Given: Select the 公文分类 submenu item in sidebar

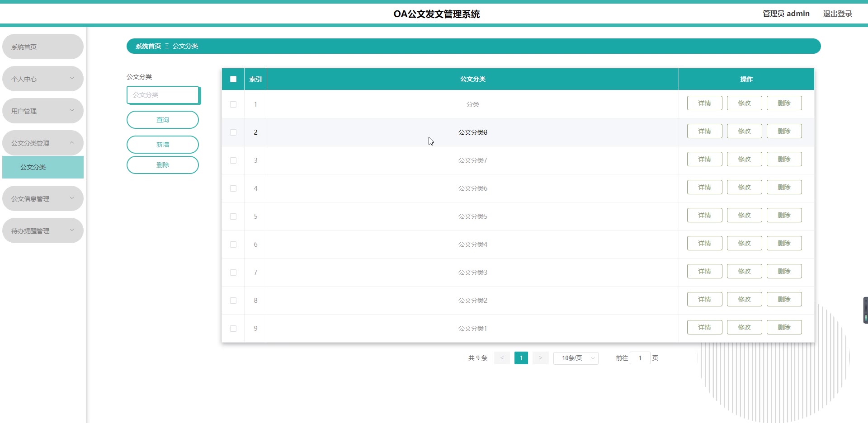Looking at the screenshot, I should click(43, 167).
